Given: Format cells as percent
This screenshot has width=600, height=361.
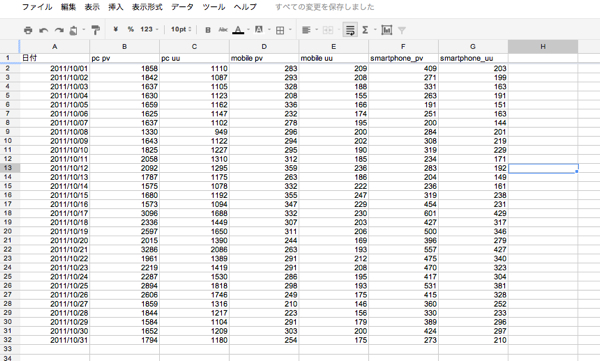Looking at the screenshot, I should (130, 29).
